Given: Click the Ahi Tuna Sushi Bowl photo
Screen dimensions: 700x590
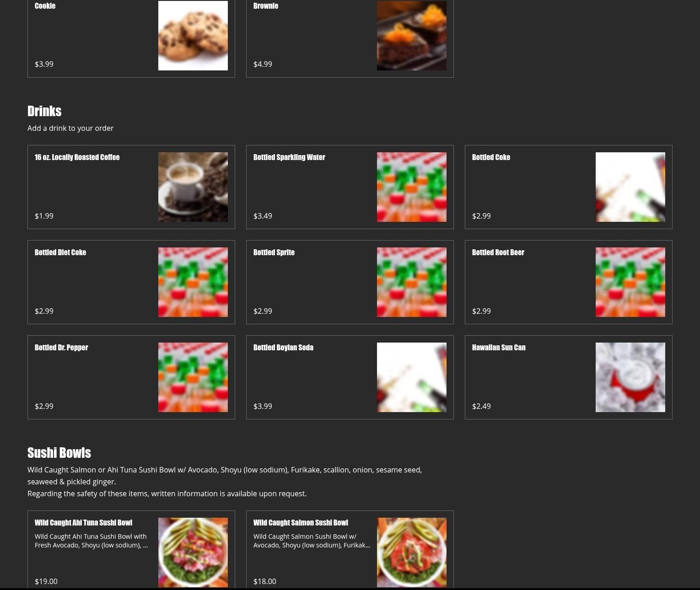Looking at the screenshot, I should pyautogui.click(x=193, y=552).
